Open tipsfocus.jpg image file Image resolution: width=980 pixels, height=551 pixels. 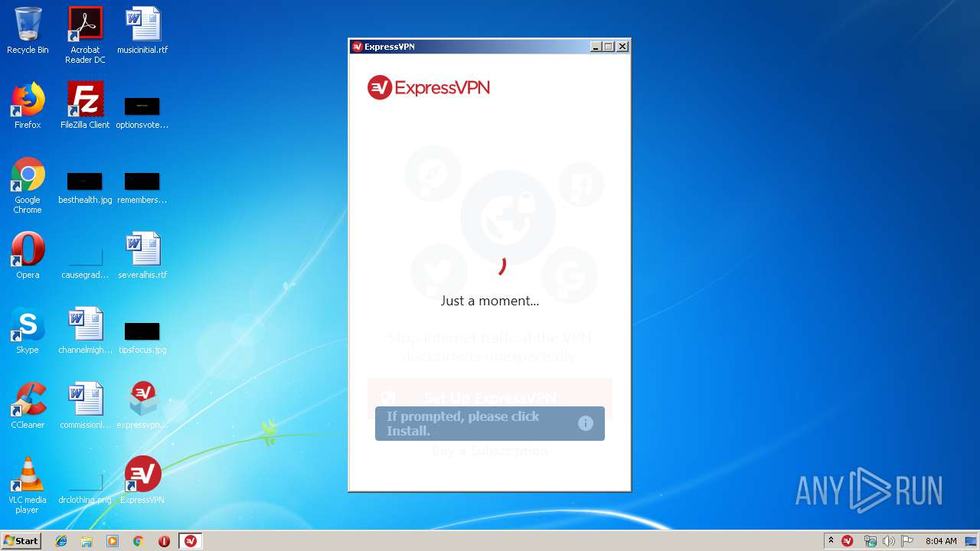tap(142, 337)
